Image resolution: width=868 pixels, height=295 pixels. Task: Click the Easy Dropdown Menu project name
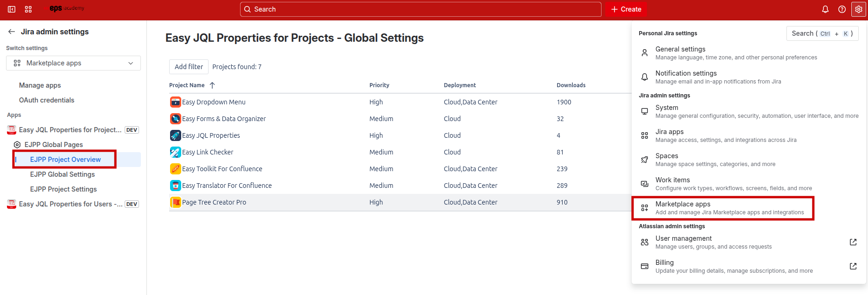point(214,102)
